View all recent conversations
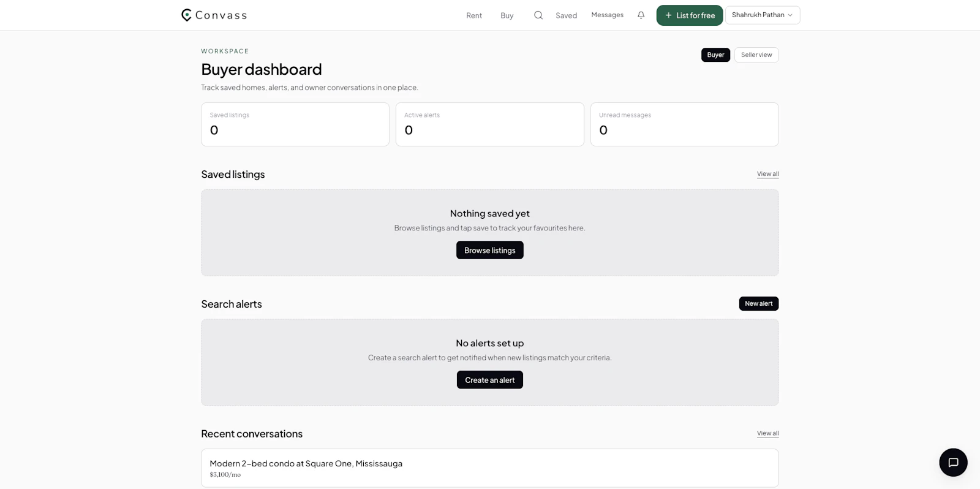This screenshot has width=980, height=489. pos(767,433)
